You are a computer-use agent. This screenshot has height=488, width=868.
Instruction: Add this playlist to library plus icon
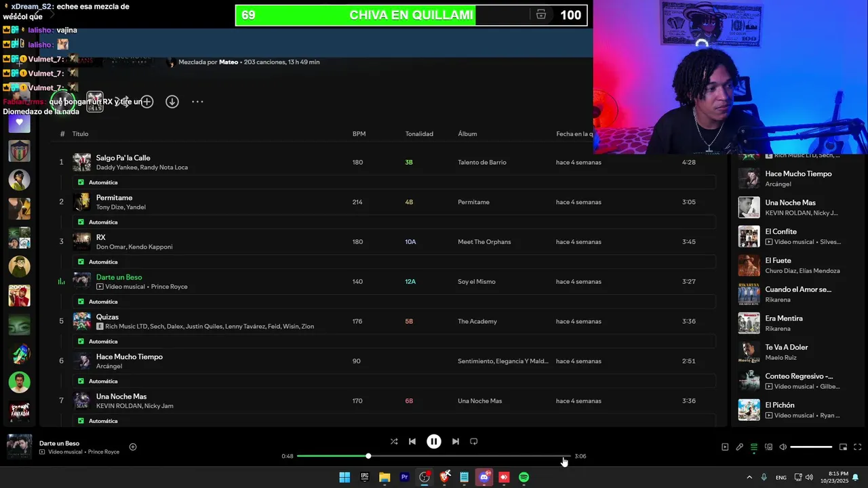147,102
